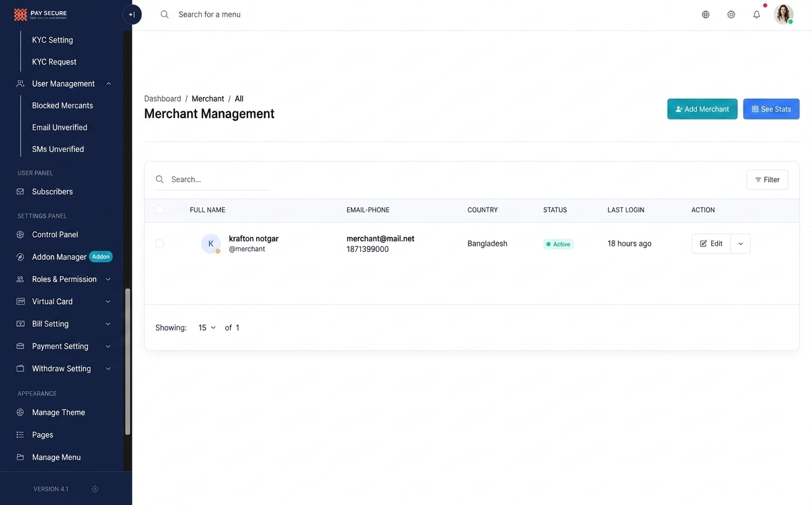
Task: Open the user profile avatar
Action: pyautogui.click(x=784, y=14)
